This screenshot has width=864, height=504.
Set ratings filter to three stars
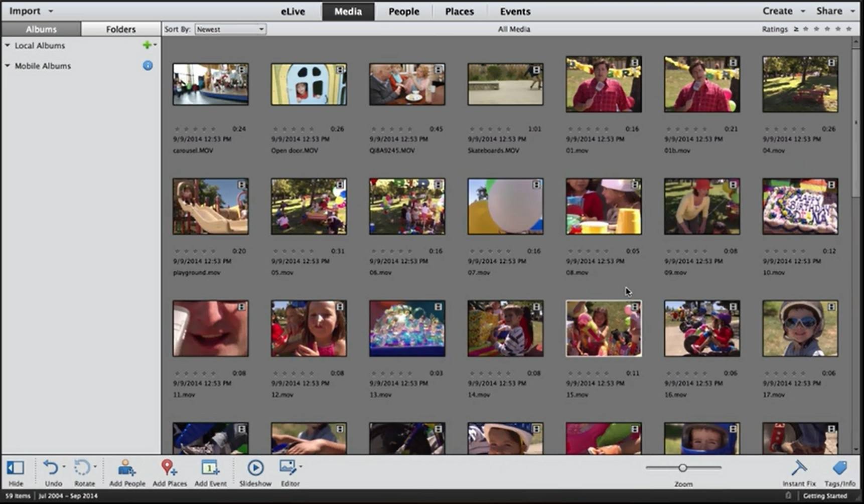827,29
